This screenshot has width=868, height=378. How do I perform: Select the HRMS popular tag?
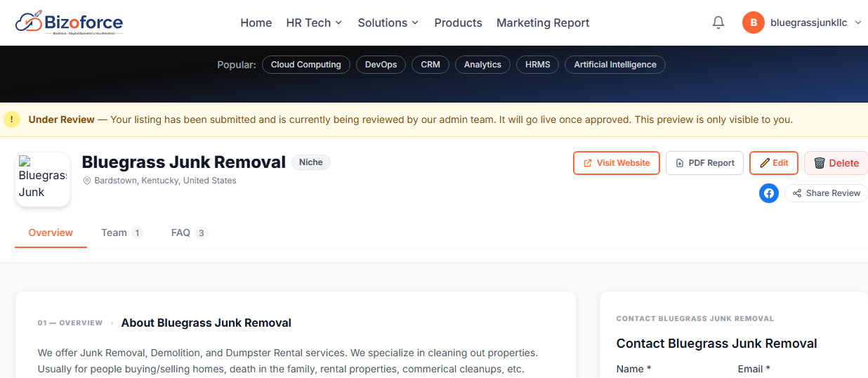pos(538,65)
